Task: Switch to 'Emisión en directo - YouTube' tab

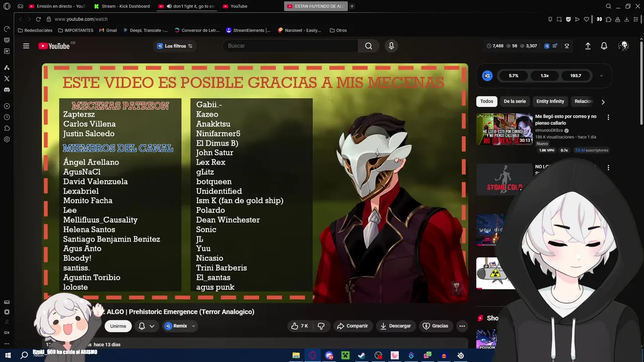Action: point(57,7)
